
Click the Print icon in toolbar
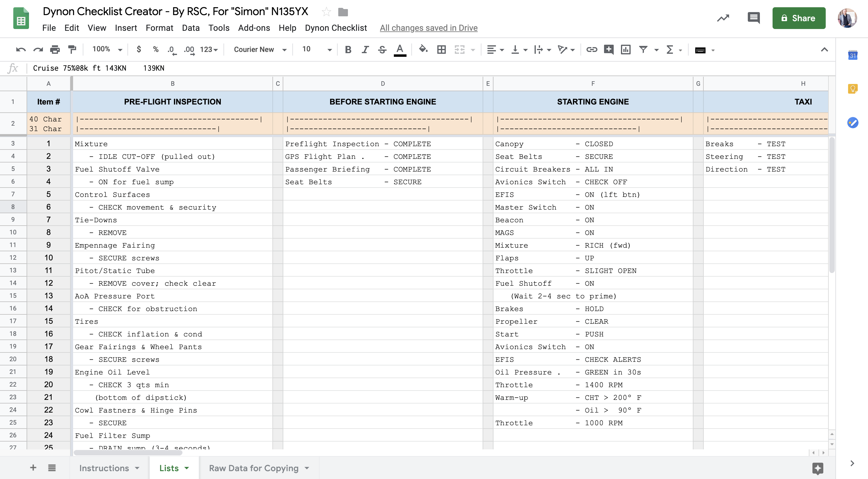[x=55, y=50]
